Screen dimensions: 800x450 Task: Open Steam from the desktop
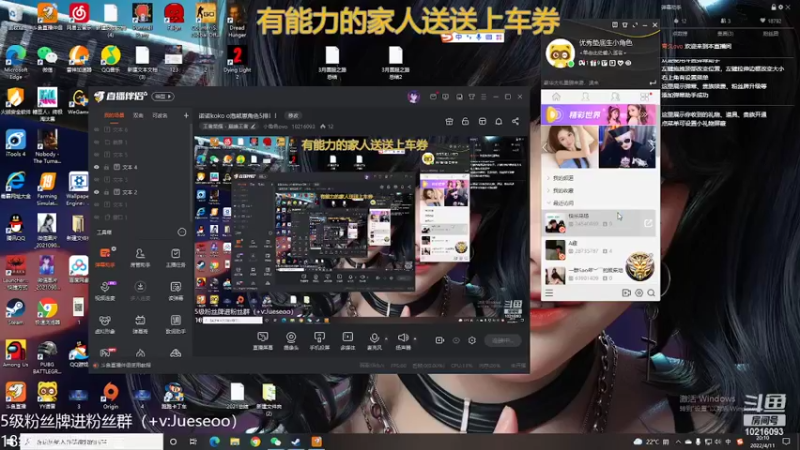[15, 312]
